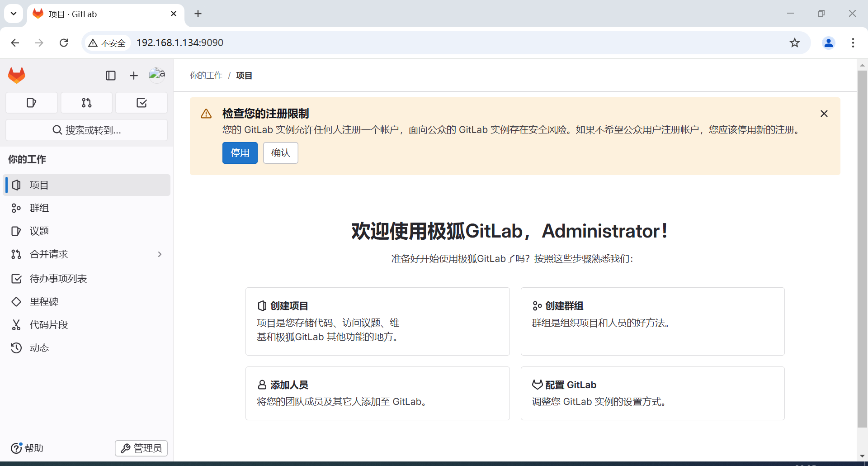Click the 里程碑 diamond icon
Screen dimensions: 868x466
16,302
